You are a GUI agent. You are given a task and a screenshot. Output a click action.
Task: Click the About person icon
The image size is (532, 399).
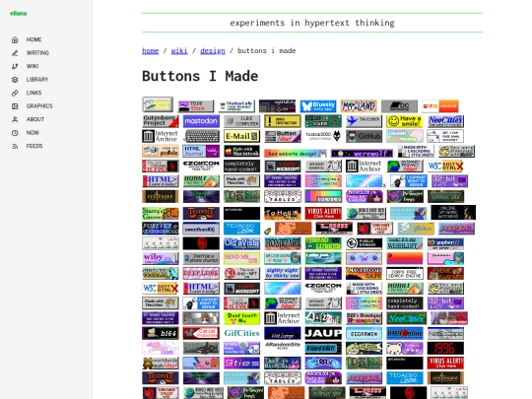point(15,119)
